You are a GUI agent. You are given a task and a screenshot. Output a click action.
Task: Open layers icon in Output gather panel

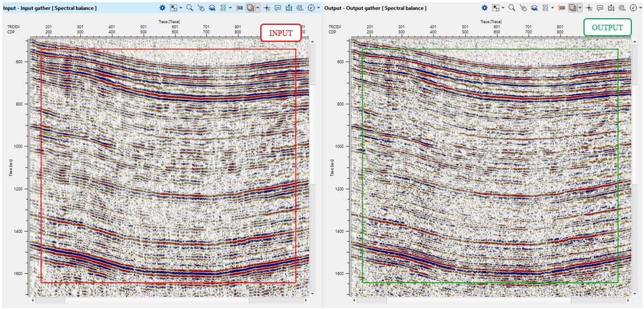coord(534,8)
